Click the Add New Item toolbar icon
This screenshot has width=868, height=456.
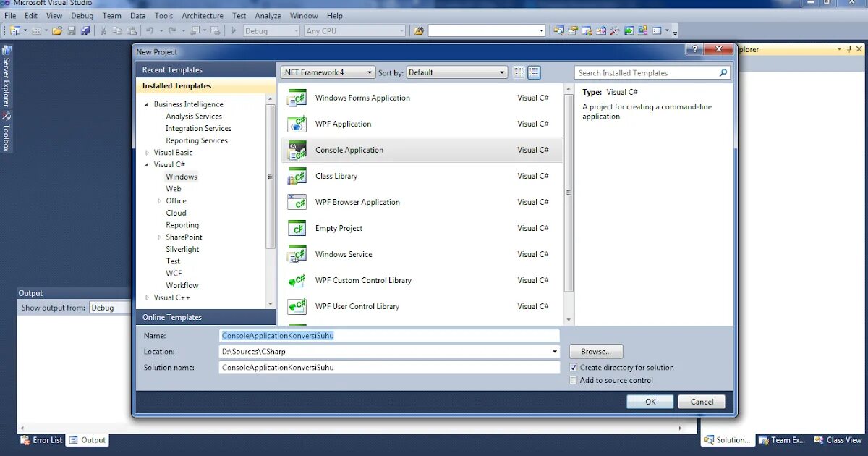(35, 30)
